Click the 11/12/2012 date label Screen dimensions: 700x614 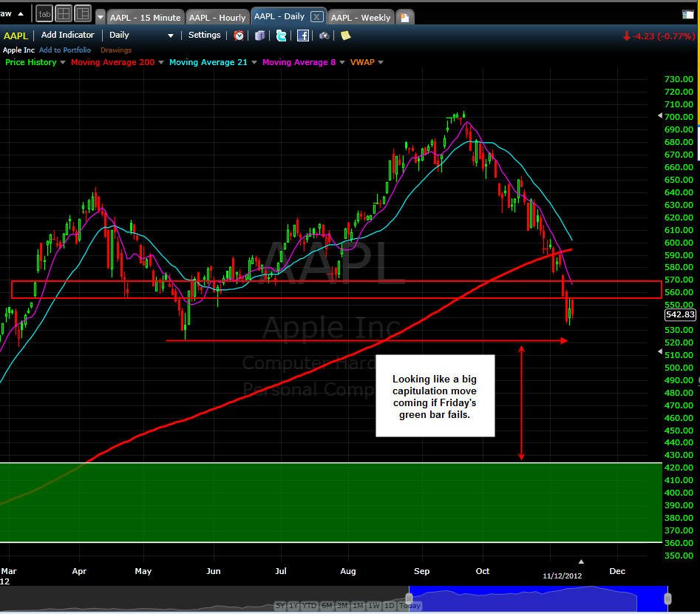click(x=562, y=576)
